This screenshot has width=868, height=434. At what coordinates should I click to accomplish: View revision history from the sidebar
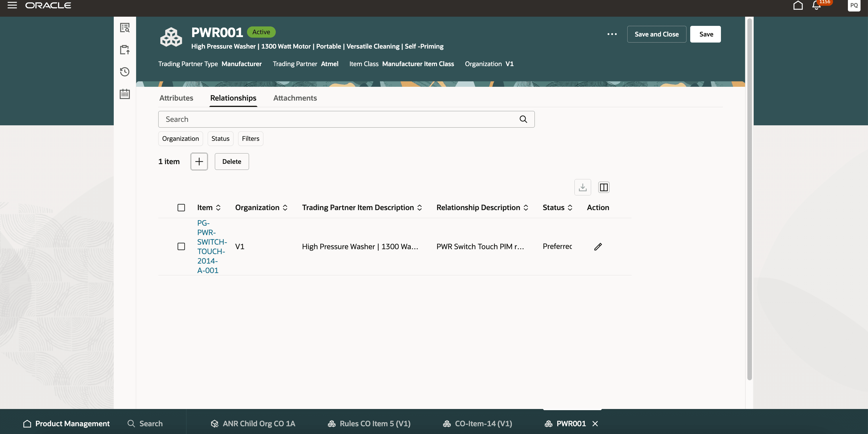click(125, 72)
